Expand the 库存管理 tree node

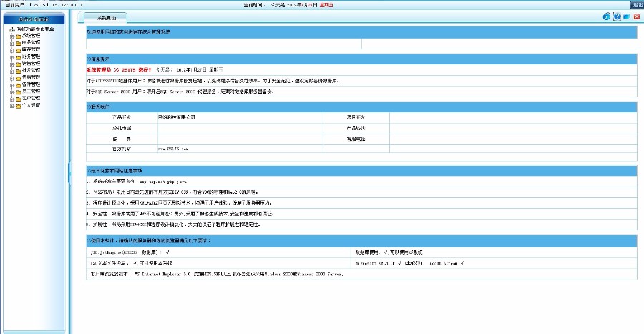point(12,51)
